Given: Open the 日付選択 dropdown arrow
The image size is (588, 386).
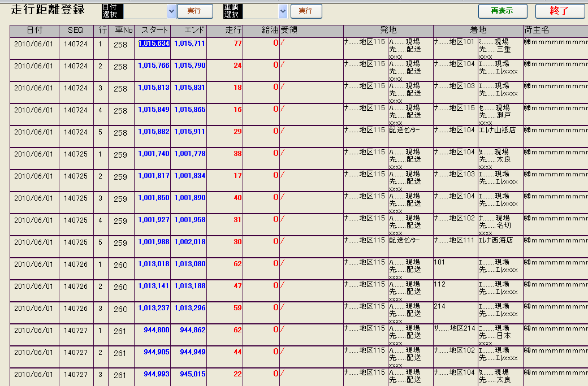Looking at the screenshot, I should tap(172, 11).
